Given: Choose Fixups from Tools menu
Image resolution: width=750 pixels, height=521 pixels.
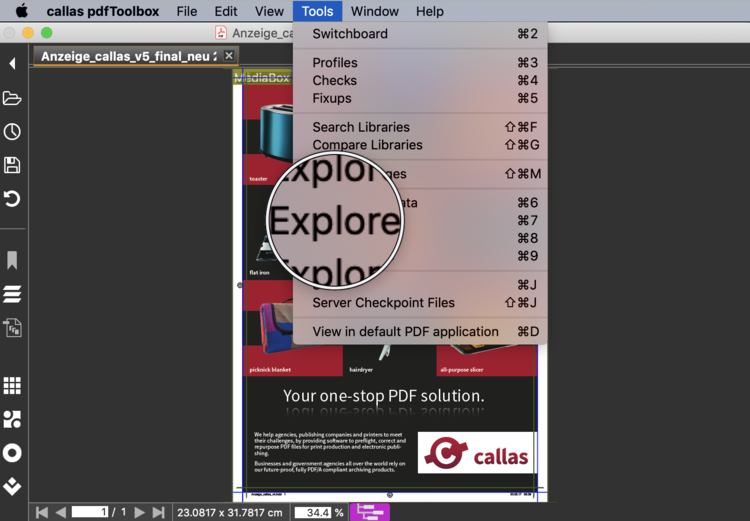Looking at the screenshot, I should pyautogui.click(x=420, y=98).
